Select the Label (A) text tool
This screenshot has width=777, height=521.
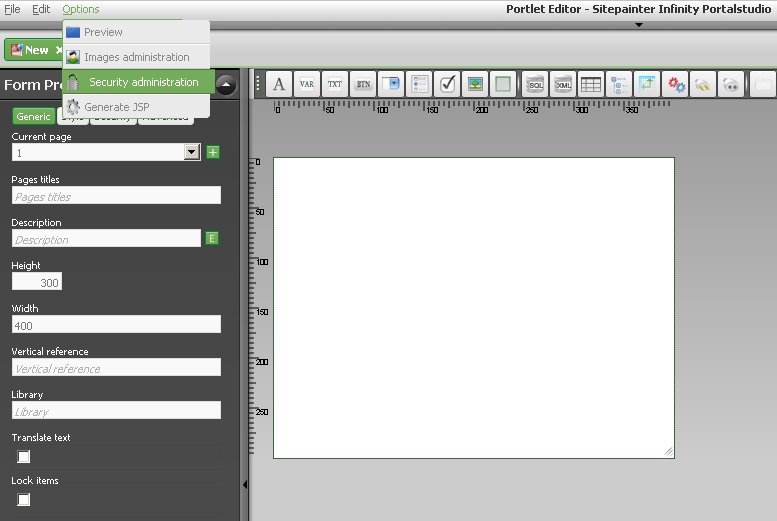(279, 84)
